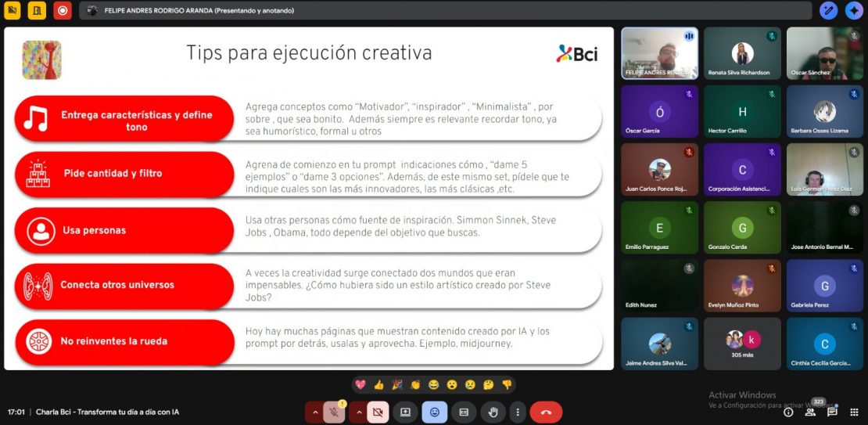Toggle closed captions

click(464, 412)
